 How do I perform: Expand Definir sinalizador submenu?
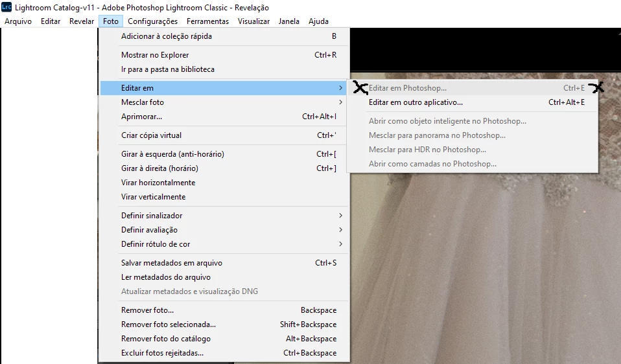point(224,216)
